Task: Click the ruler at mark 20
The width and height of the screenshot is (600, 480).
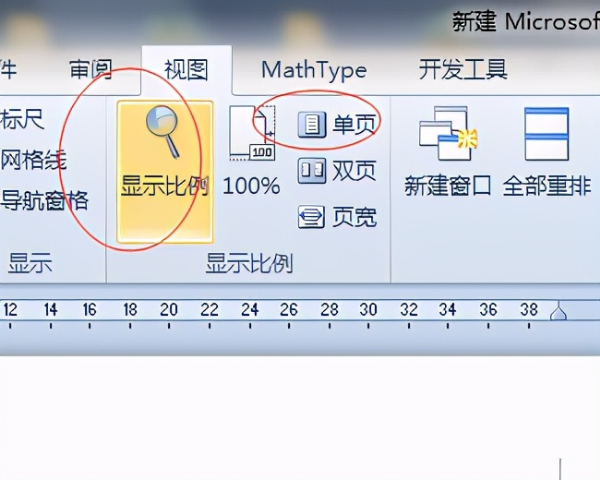Action: 169,310
